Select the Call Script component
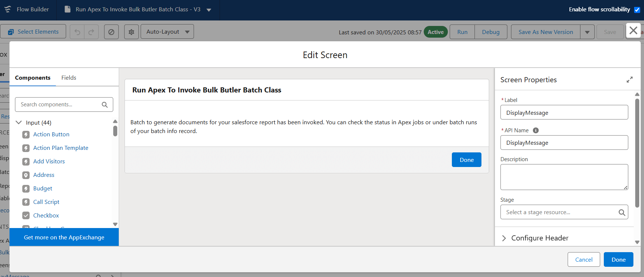 (x=46, y=202)
